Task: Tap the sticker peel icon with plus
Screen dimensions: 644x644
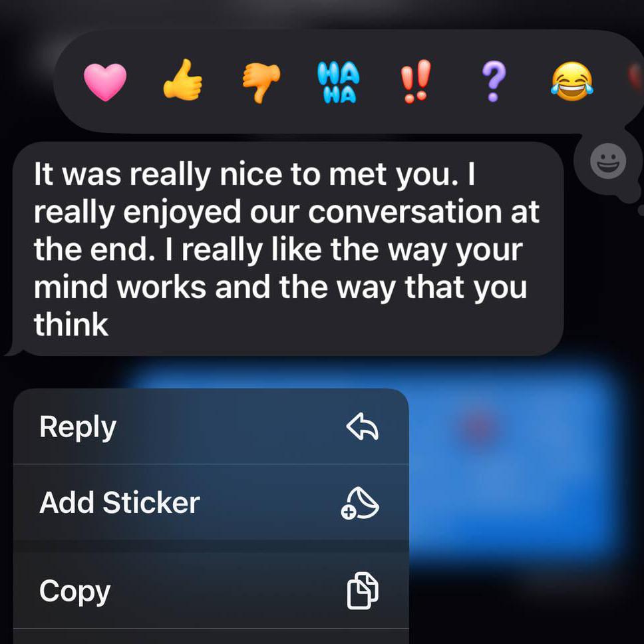Action: click(360, 503)
